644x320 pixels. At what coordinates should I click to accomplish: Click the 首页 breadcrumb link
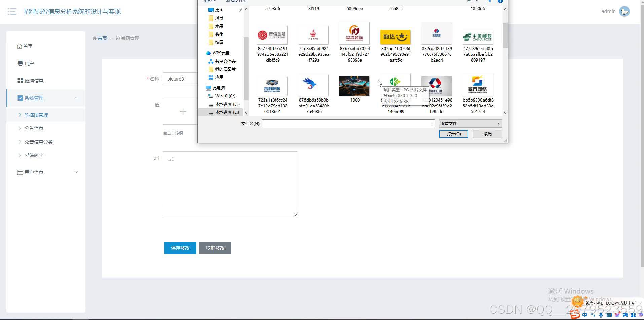click(x=102, y=38)
